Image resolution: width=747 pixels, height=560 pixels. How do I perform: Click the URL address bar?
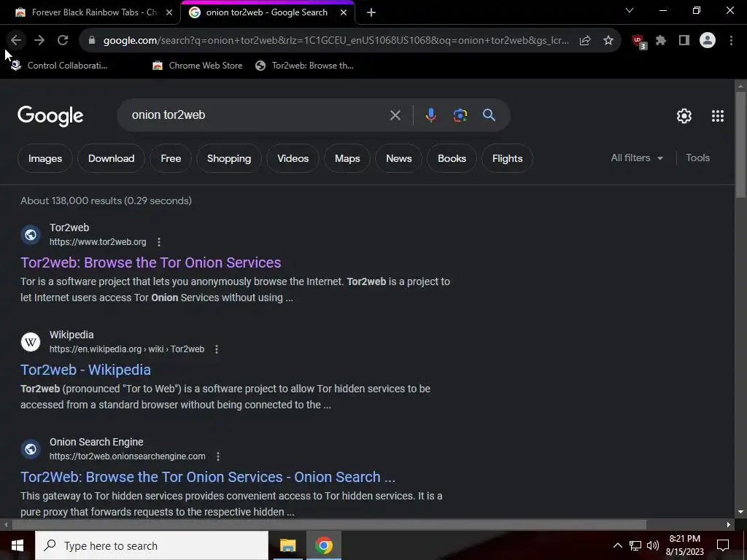[x=336, y=41]
